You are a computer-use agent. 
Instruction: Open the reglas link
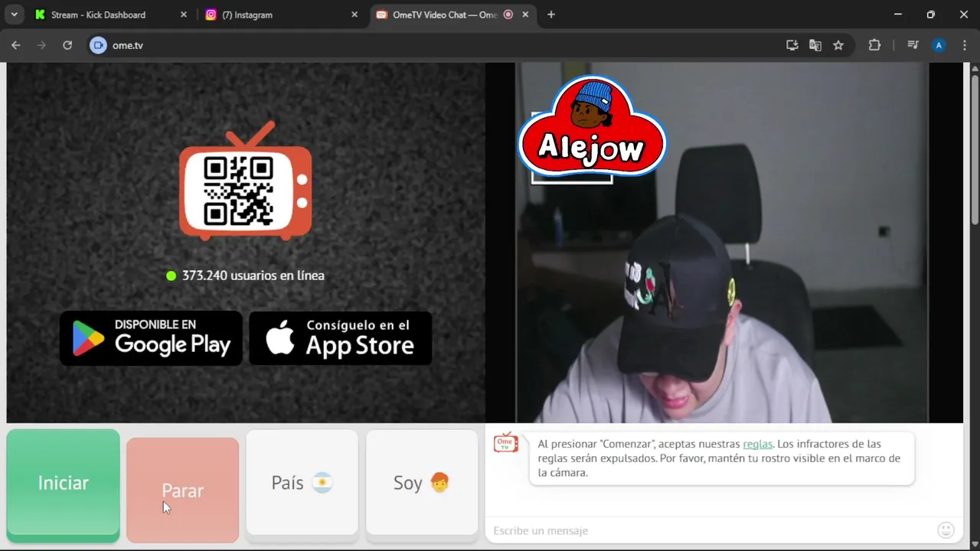pos(757,444)
